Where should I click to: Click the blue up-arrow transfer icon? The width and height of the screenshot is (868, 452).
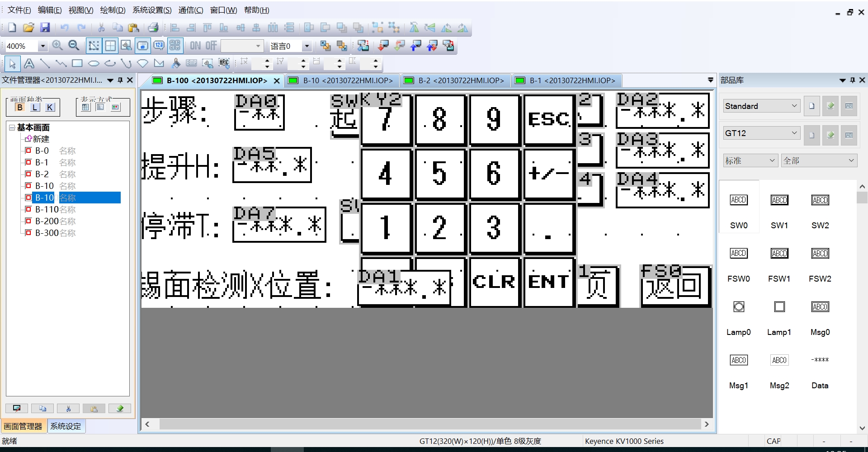(416, 46)
